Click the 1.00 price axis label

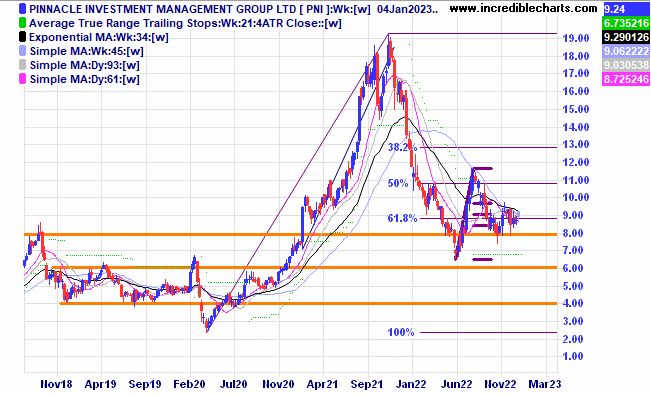coord(573,356)
